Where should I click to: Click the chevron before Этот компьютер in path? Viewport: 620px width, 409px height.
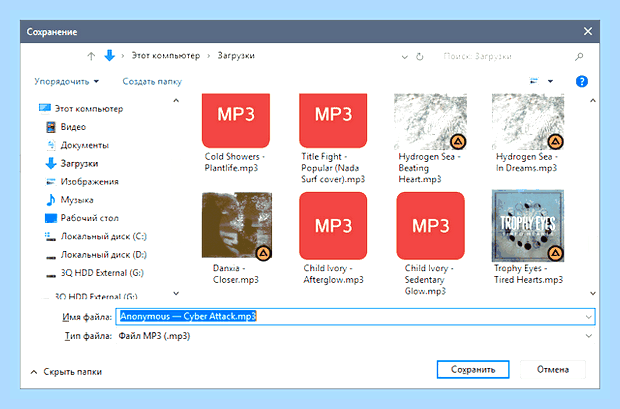123,56
